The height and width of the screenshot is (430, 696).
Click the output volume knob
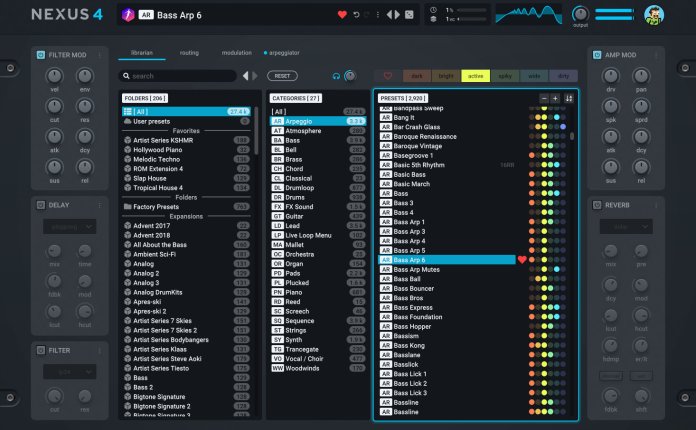point(580,14)
